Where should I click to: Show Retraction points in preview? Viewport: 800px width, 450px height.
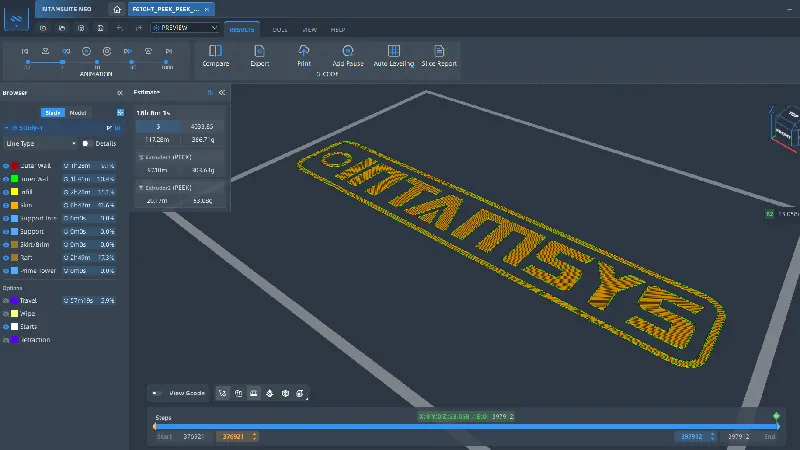pyautogui.click(x=6, y=340)
